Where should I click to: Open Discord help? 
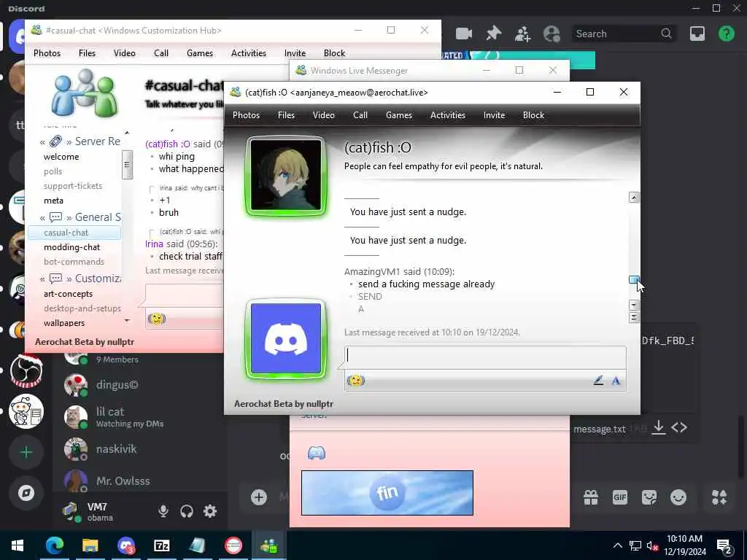726,34
